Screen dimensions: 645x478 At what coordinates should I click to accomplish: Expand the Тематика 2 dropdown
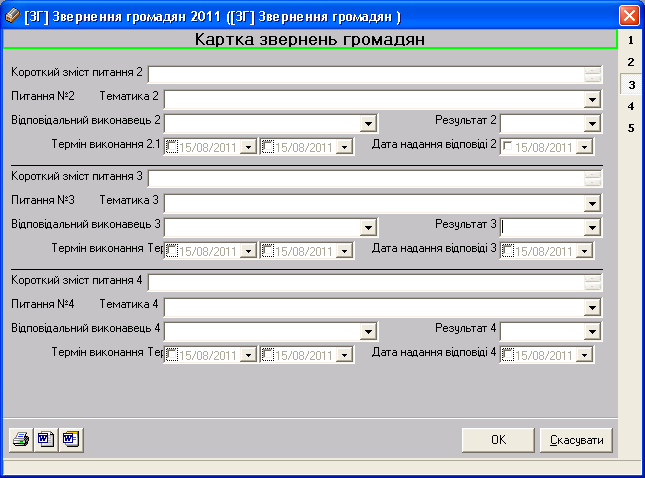click(592, 100)
